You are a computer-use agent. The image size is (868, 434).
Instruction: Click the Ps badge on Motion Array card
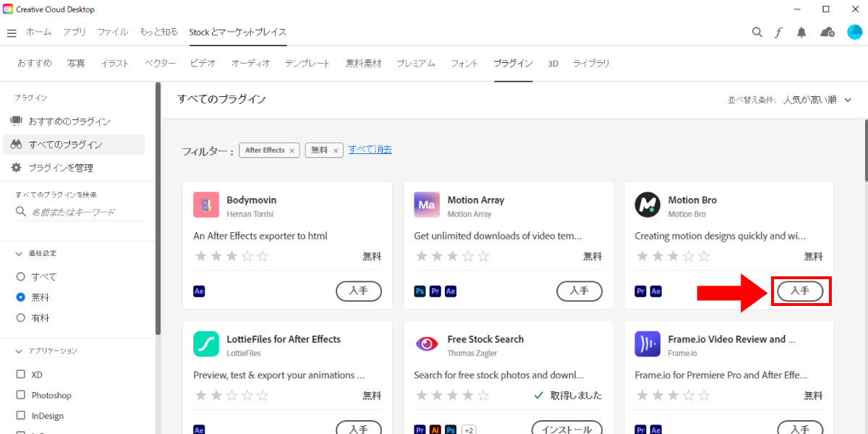(x=420, y=292)
